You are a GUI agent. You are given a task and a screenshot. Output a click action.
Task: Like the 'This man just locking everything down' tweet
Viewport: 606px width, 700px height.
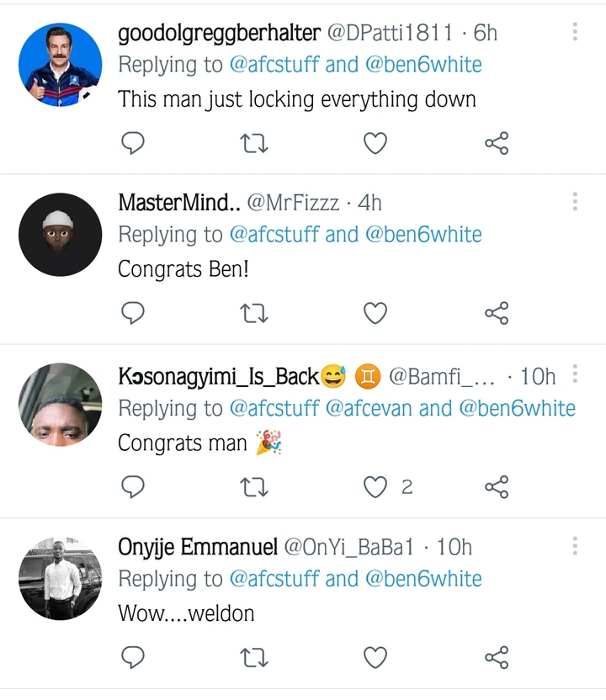click(x=375, y=144)
